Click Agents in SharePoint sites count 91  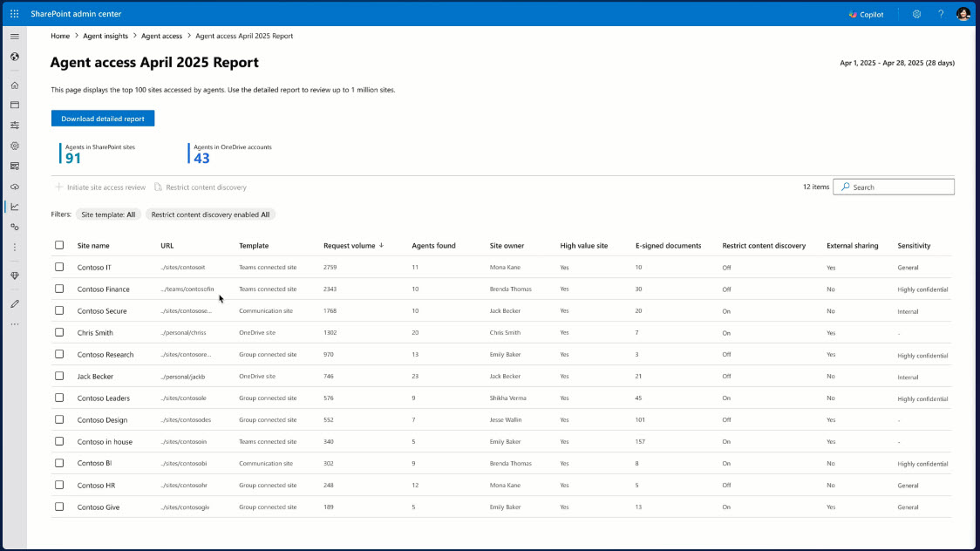(x=73, y=158)
